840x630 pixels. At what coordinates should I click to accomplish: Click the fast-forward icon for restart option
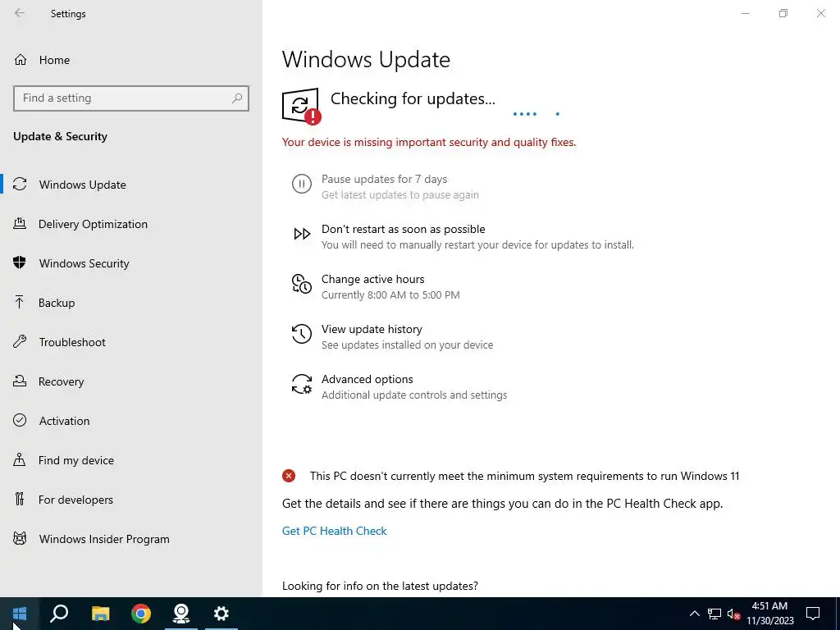(x=302, y=234)
